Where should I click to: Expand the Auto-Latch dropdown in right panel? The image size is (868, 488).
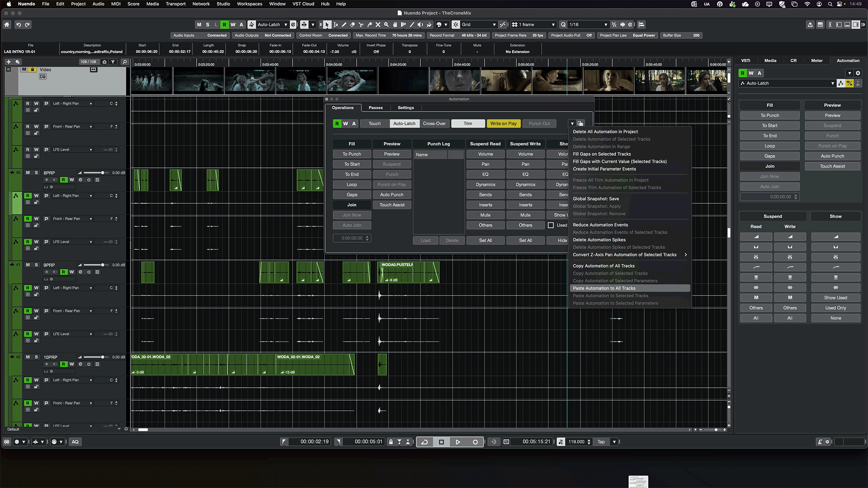(832, 83)
